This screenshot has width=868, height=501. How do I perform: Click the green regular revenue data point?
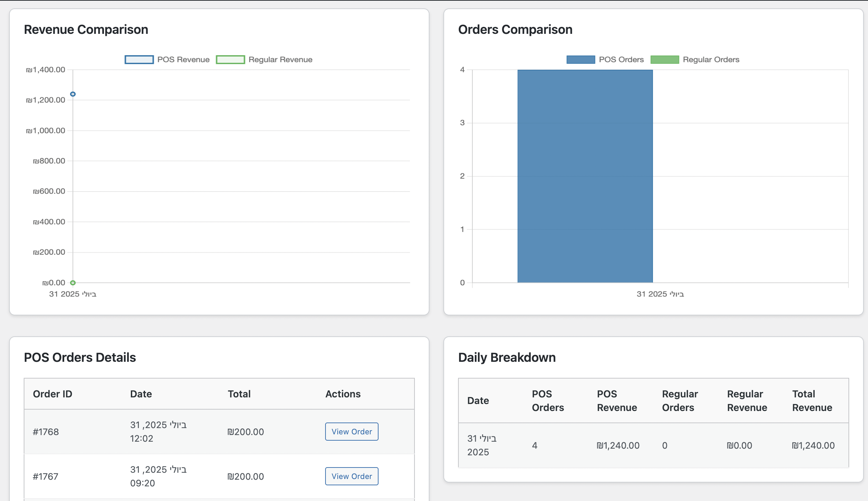click(73, 283)
